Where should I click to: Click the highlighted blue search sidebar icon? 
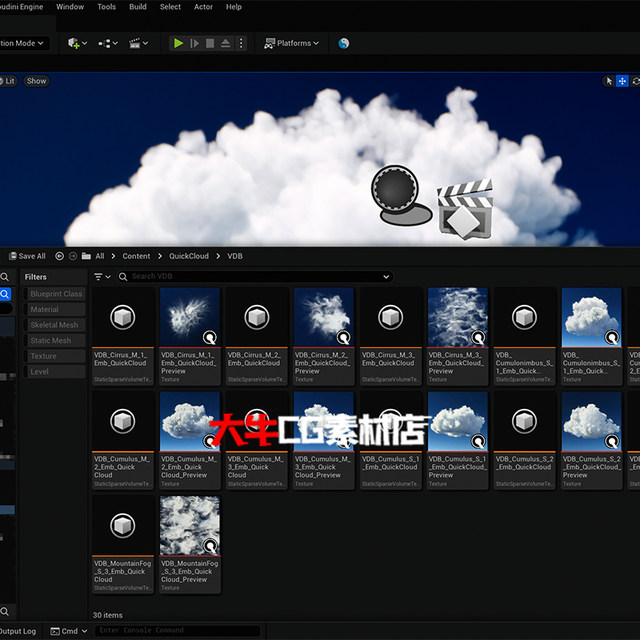(x=5, y=294)
